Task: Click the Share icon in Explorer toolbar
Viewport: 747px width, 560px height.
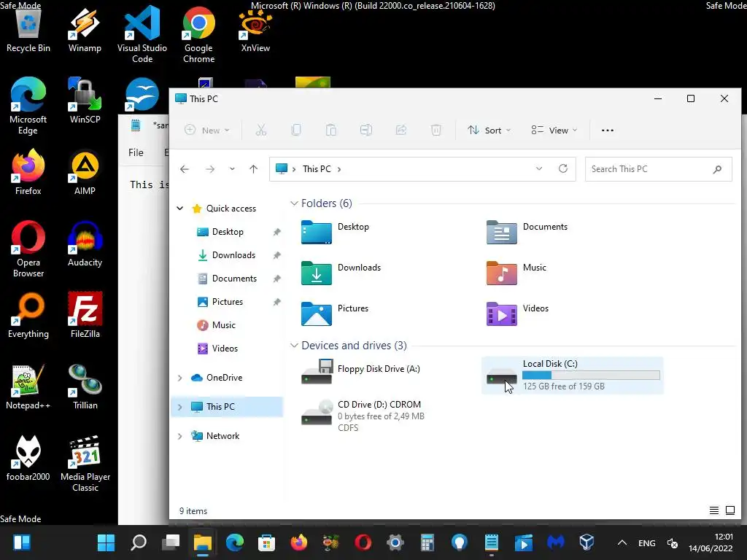Action: (401, 130)
